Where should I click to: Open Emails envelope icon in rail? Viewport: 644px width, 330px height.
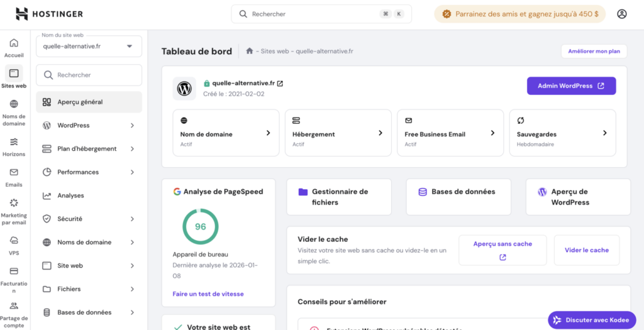pyautogui.click(x=14, y=172)
